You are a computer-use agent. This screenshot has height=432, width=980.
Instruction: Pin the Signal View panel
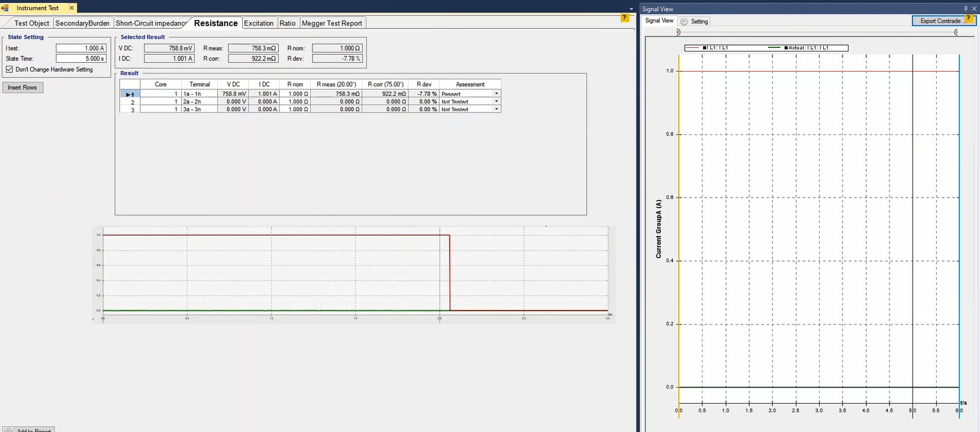966,9
